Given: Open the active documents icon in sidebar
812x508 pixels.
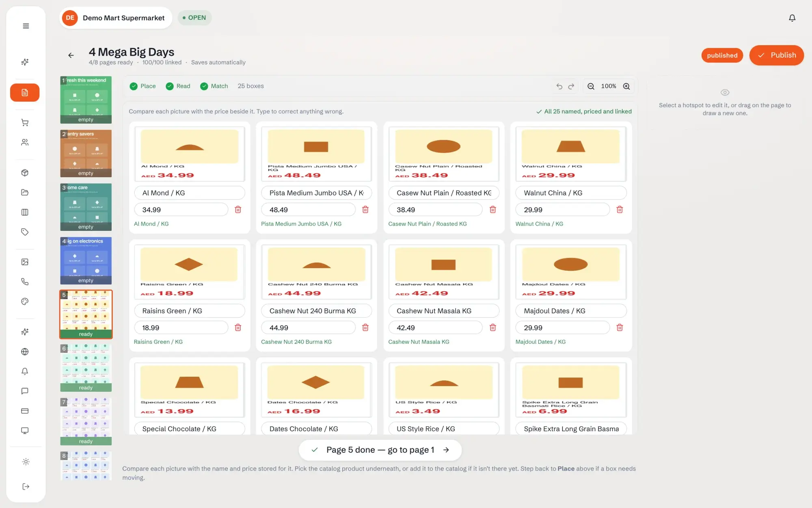Looking at the screenshot, I should tap(25, 93).
